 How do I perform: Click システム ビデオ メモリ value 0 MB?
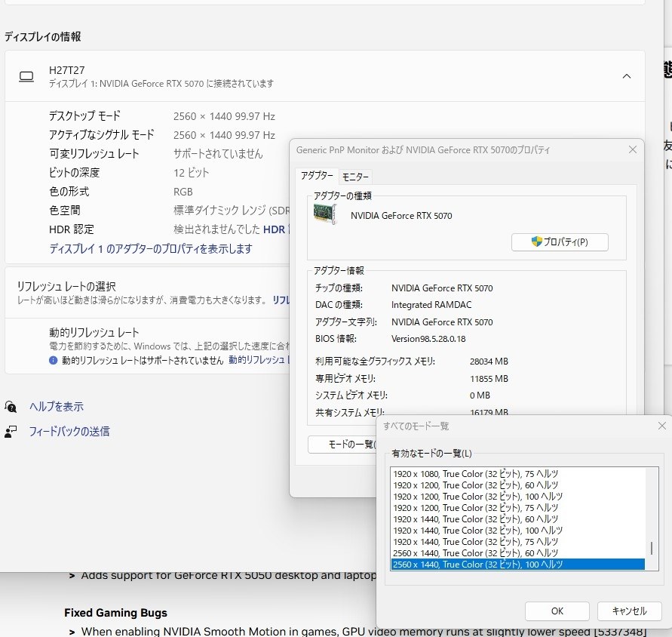[x=480, y=395]
